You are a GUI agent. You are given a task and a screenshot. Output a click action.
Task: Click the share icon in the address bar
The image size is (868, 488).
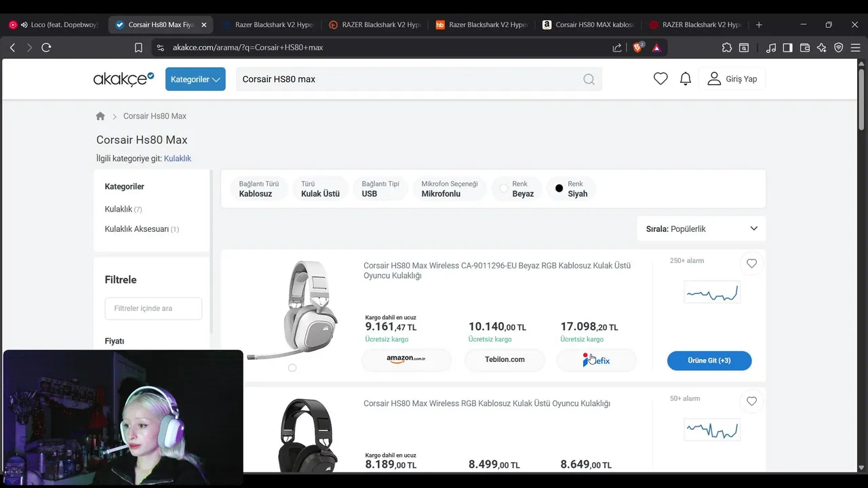(617, 47)
